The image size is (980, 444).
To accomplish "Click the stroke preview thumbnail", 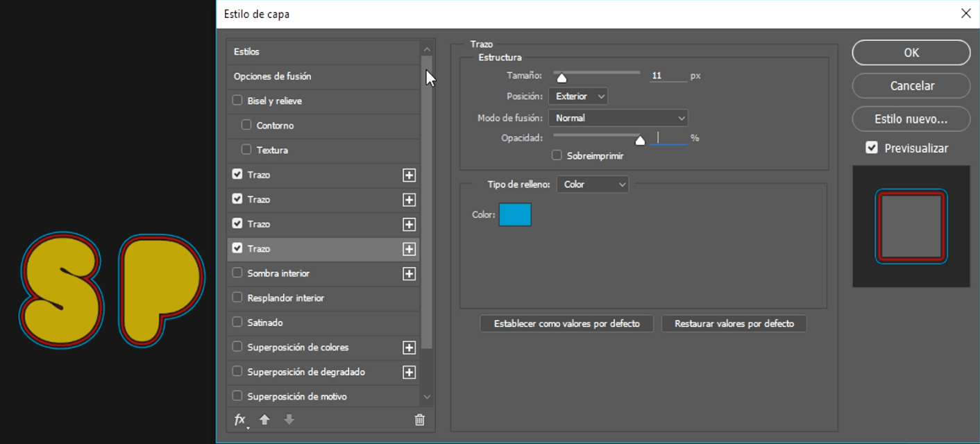I will coord(911,226).
